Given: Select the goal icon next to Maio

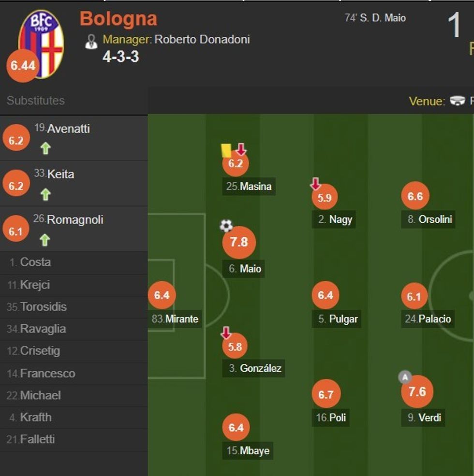Looking at the screenshot, I should click(x=226, y=224).
